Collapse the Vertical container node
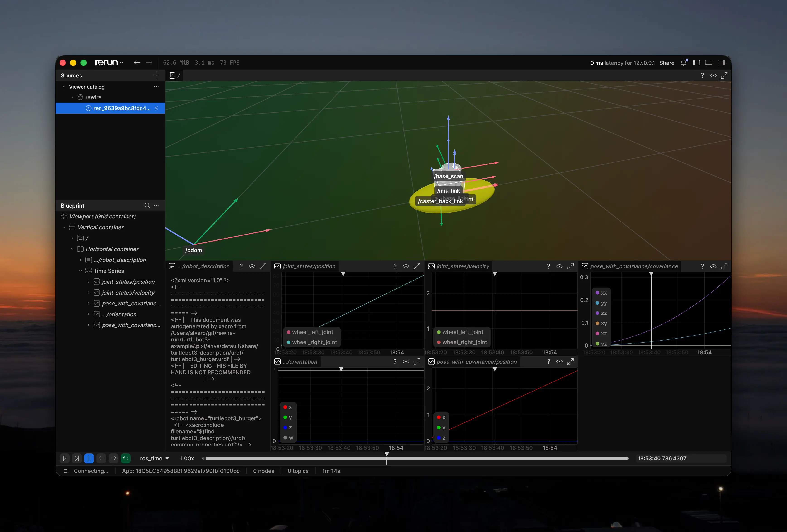The height and width of the screenshot is (532, 787). pyautogui.click(x=64, y=227)
